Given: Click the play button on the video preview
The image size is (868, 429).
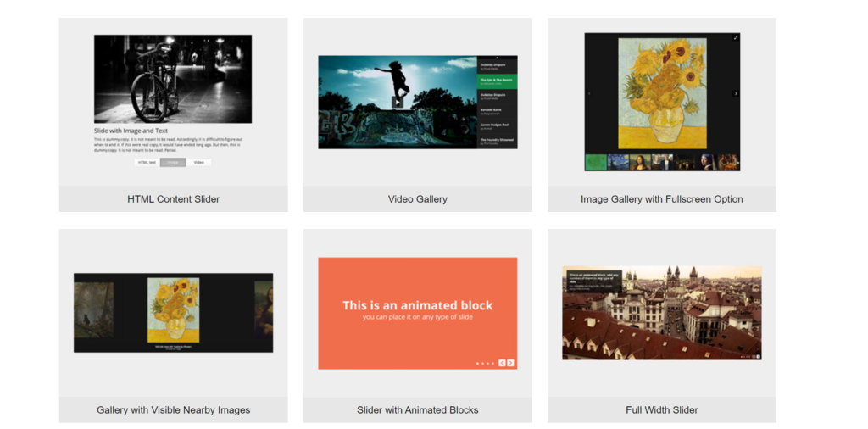Looking at the screenshot, I should click(x=398, y=103).
